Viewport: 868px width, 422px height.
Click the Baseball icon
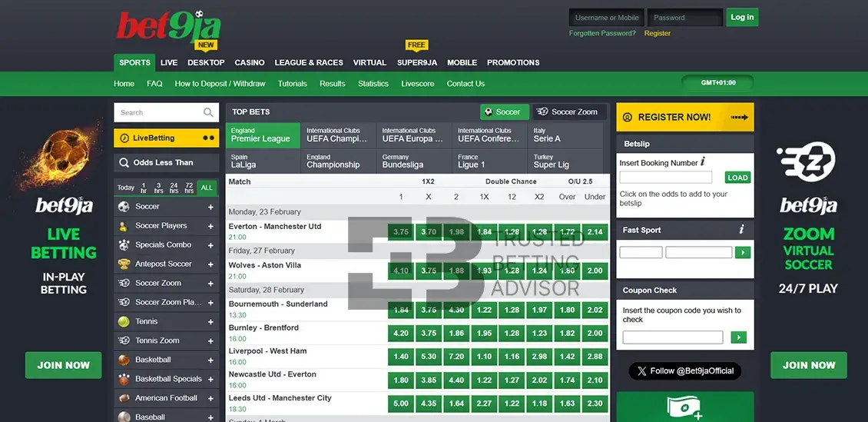124,417
